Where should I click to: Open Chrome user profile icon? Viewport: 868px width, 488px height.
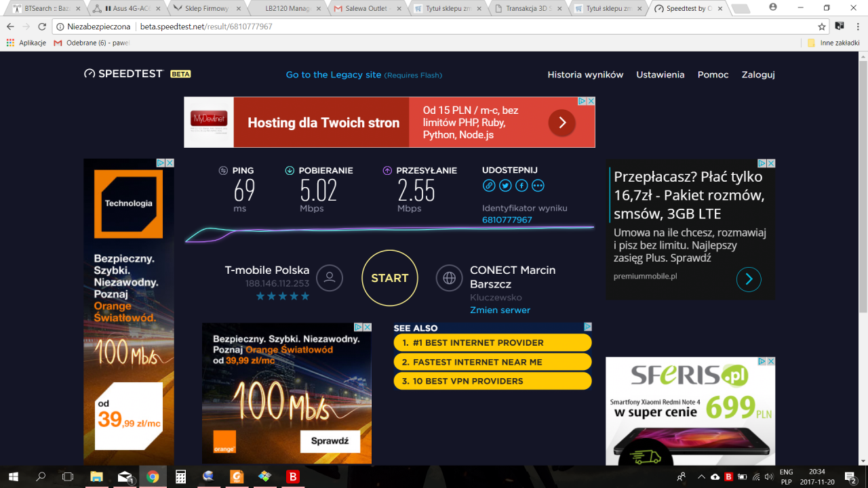(773, 7)
